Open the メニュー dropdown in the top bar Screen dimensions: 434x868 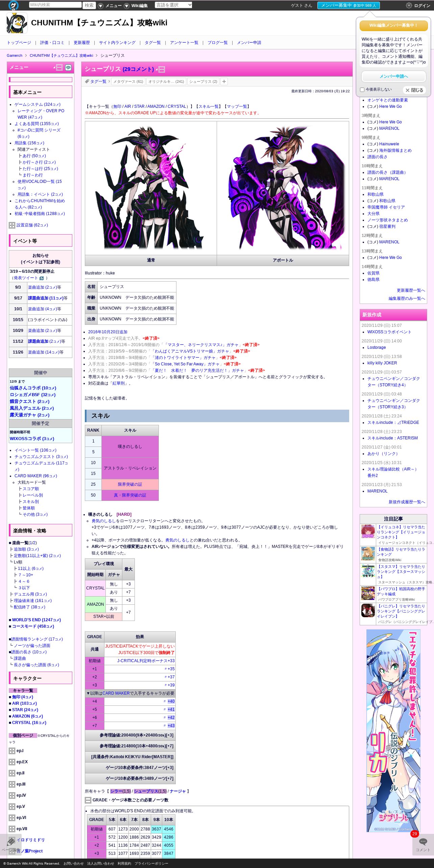(110, 6)
